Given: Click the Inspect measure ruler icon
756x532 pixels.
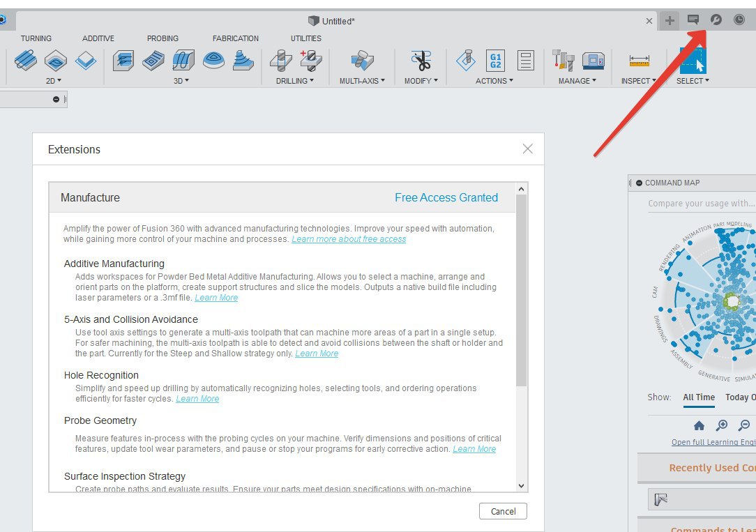Looking at the screenshot, I should coord(640,61).
